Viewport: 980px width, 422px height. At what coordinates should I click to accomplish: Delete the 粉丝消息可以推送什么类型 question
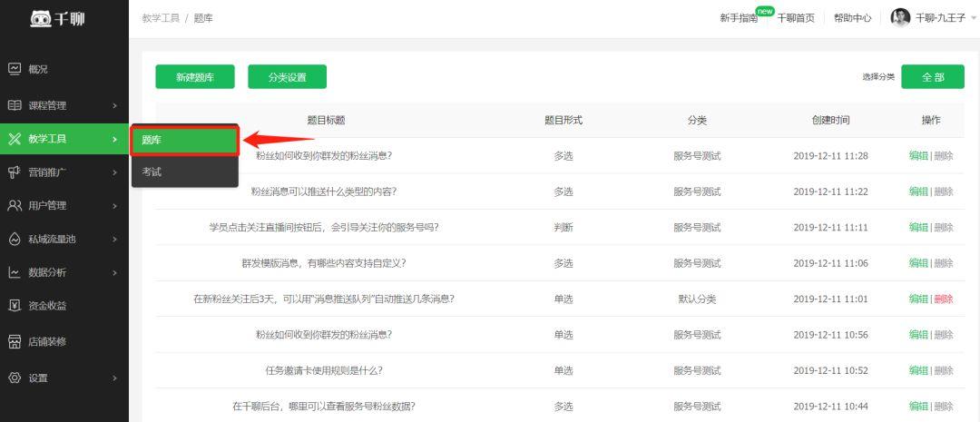[x=944, y=191]
